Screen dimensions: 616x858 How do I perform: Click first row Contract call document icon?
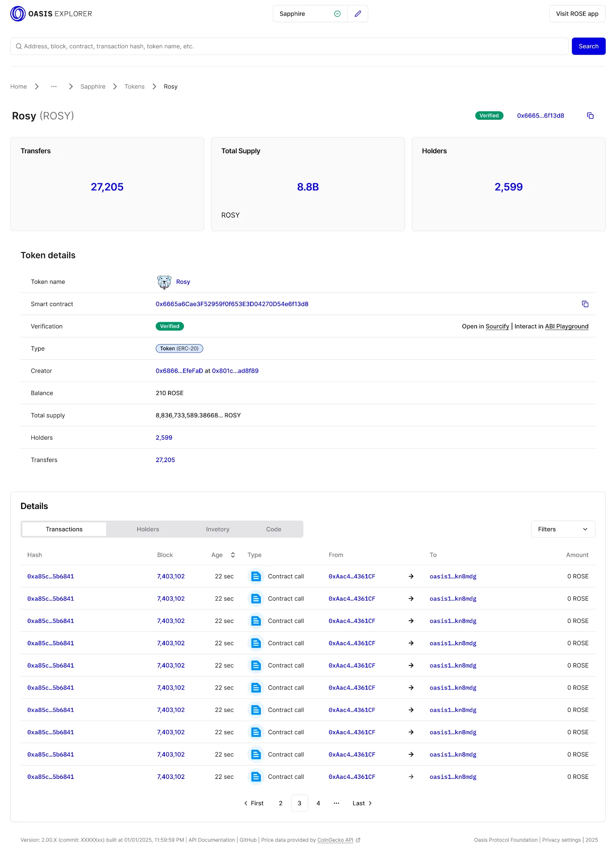tap(256, 576)
